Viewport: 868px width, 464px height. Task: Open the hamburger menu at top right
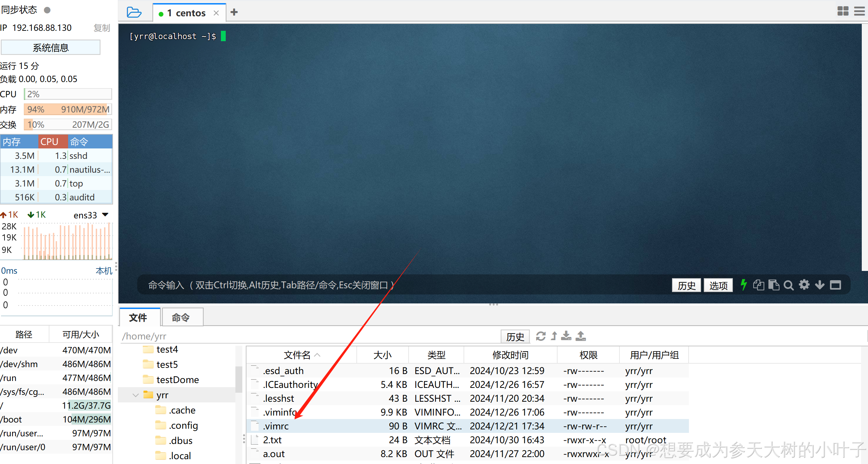point(860,11)
